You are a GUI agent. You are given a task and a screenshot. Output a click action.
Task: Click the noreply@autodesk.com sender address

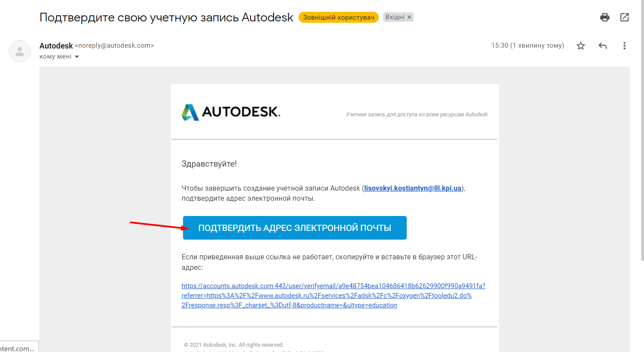pyautogui.click(x=115, y=45)
